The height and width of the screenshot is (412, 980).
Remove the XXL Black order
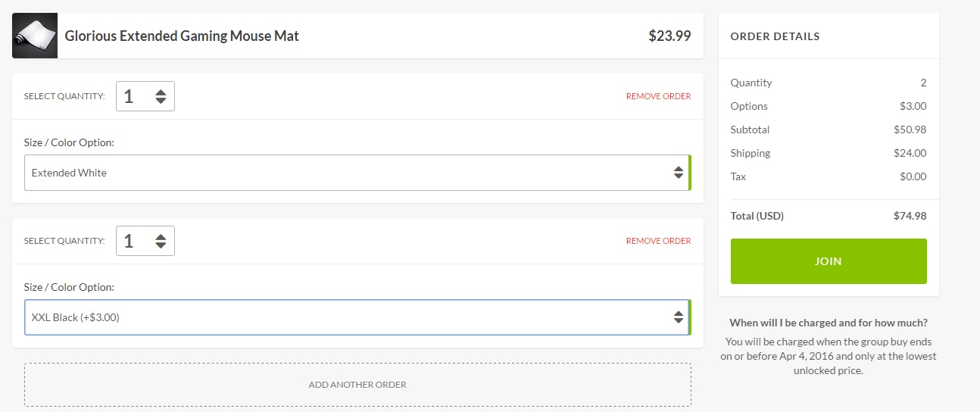(x=658, y=241)
